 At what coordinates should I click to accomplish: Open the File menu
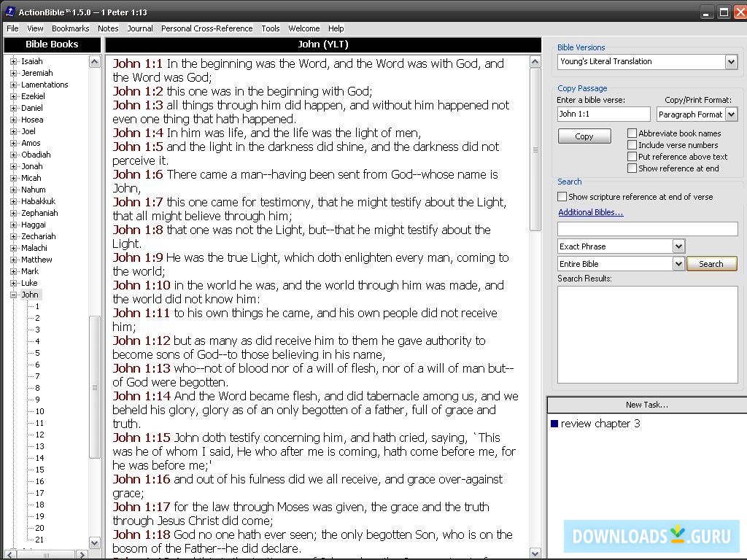click(12, 28)
